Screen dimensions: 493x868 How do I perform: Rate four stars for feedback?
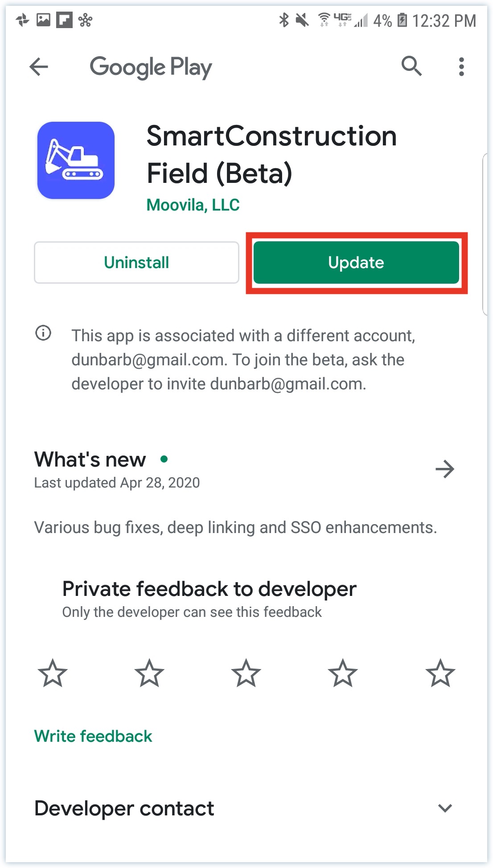click(343, 673)
